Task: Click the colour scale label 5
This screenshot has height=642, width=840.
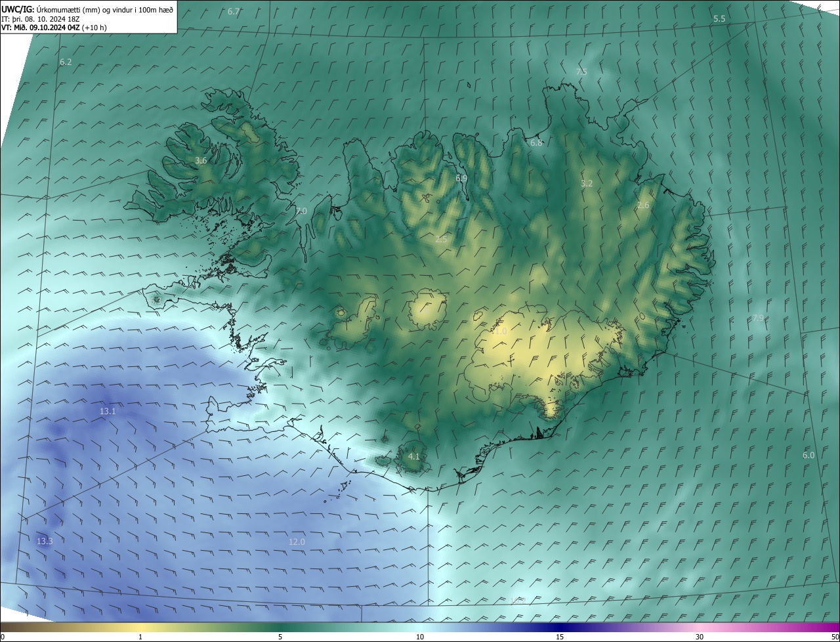Action: 280,637
